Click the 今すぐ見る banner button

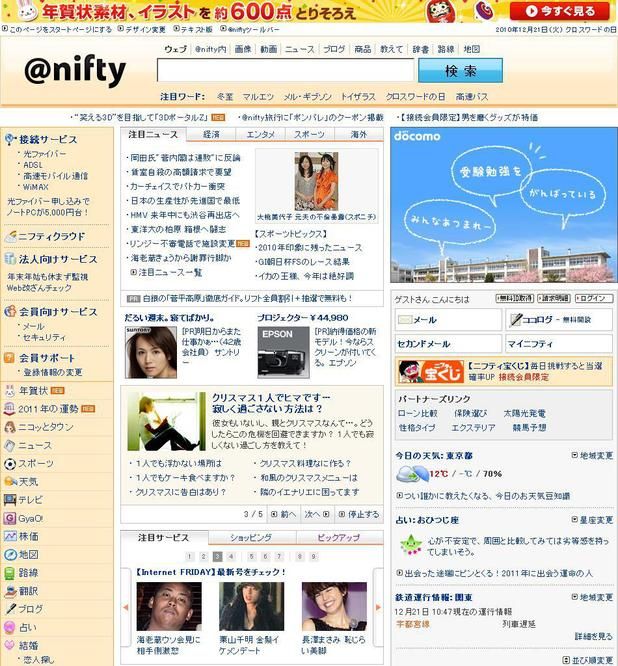coord(560,11)
